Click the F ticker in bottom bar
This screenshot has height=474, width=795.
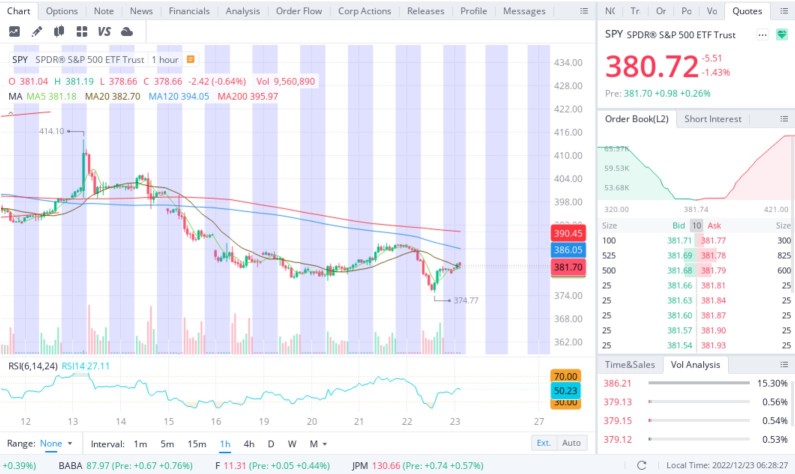pos(218,465)
